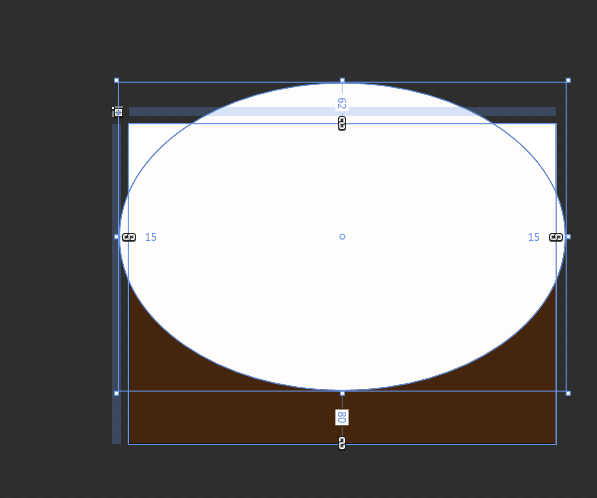This screenshot has width=597, height=498.
Task: Click the bottom margin value 80
Action: (x=342, y=417)
